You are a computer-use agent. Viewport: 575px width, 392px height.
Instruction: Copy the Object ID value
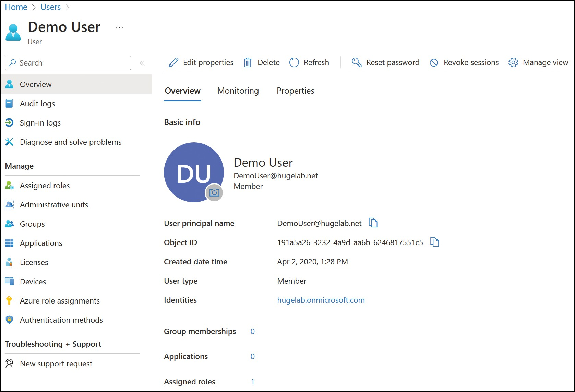435,242
